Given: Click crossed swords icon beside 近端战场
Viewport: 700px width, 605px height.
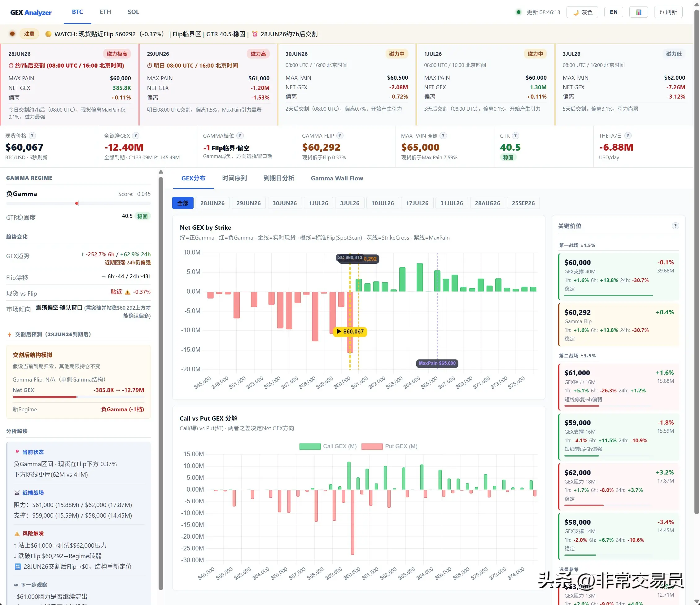Looking at the screenshot, I should (x=17, y=493).
